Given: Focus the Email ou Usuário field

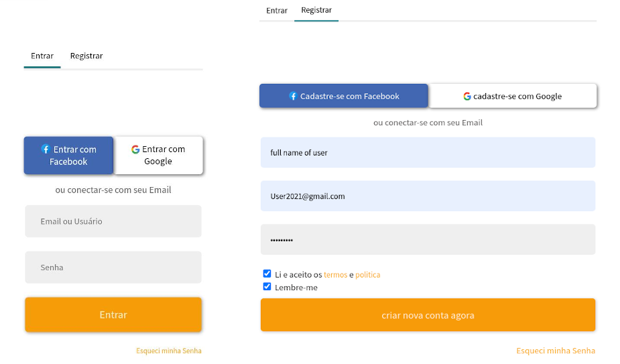Looking at the screenshot, I should pos(113,221).
